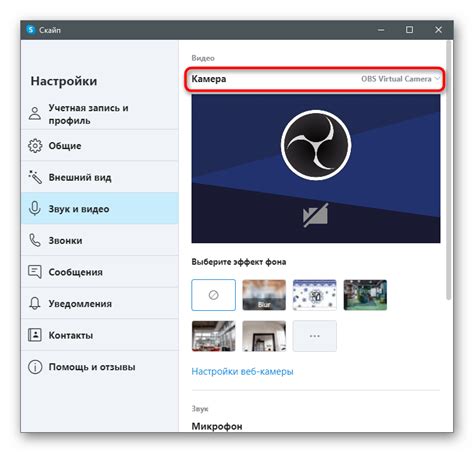Image resolution: width=474 pixels, height=453 pixels.
Task: Choose the green industrial hall background
Action: tap(365, 295)
